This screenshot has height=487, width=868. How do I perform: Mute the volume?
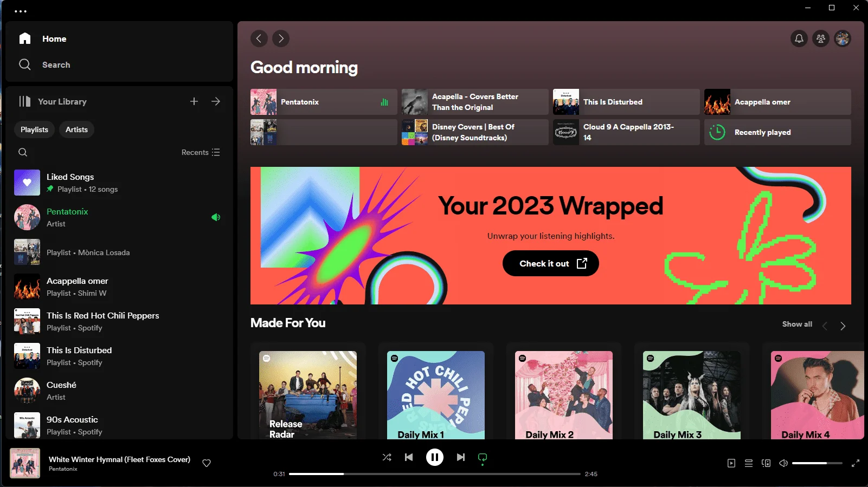[x=783, y=463]
